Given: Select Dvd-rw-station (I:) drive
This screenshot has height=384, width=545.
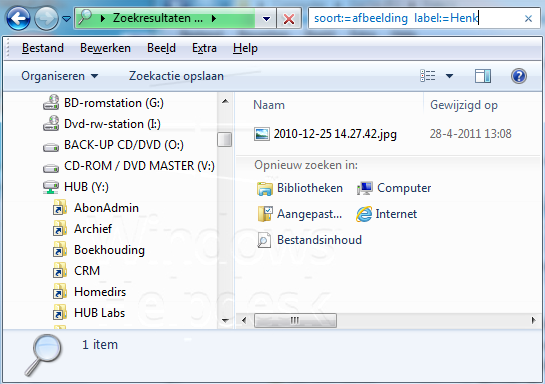Looking at the screenshot, I should 112,124.
